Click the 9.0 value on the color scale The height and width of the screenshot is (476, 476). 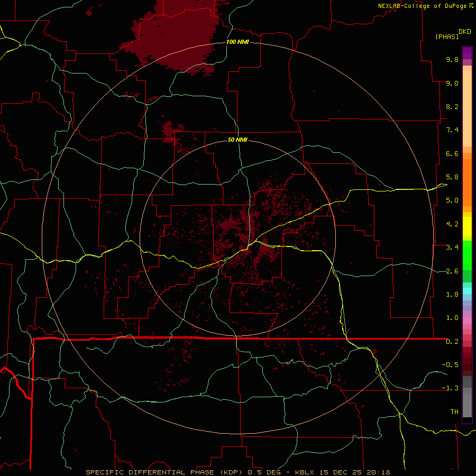tap(452, 83)
